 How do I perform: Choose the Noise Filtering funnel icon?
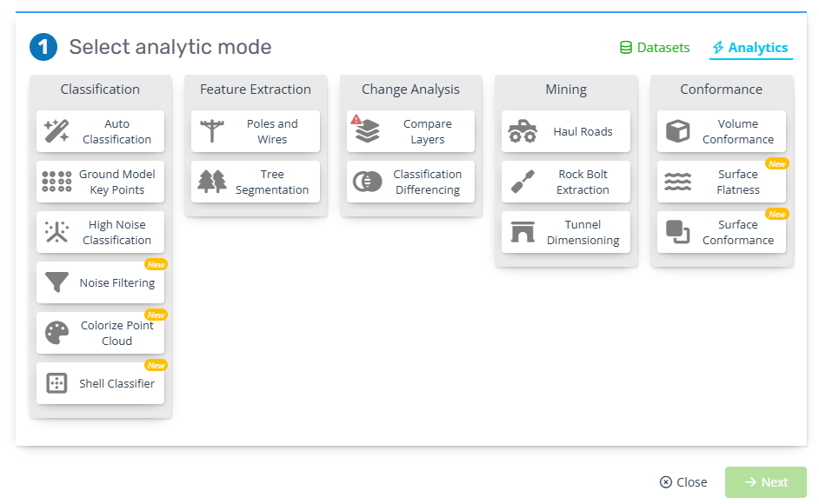pyautogui.click(x=57, y=282)
